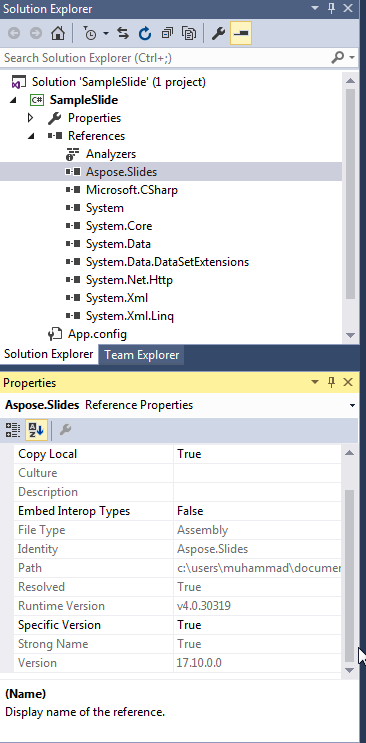366x743 pixels.
Task: Collapse the SampleSlide project node
Action: click(13, 100)
